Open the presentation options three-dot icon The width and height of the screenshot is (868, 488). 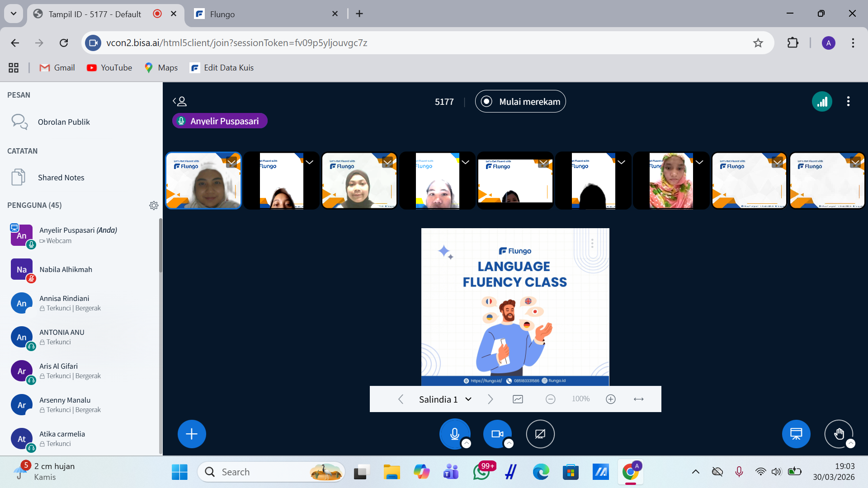[592, 244]
